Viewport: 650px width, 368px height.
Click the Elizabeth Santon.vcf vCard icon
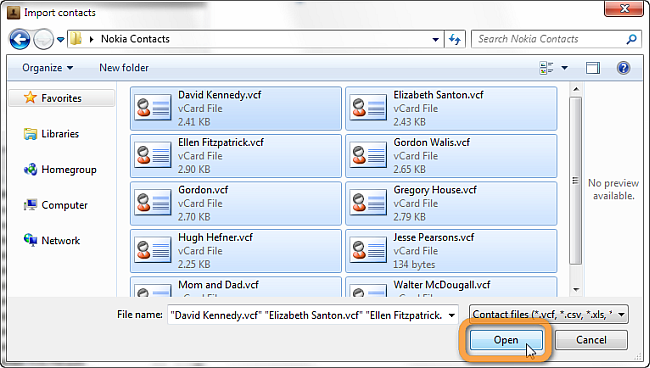368,108
